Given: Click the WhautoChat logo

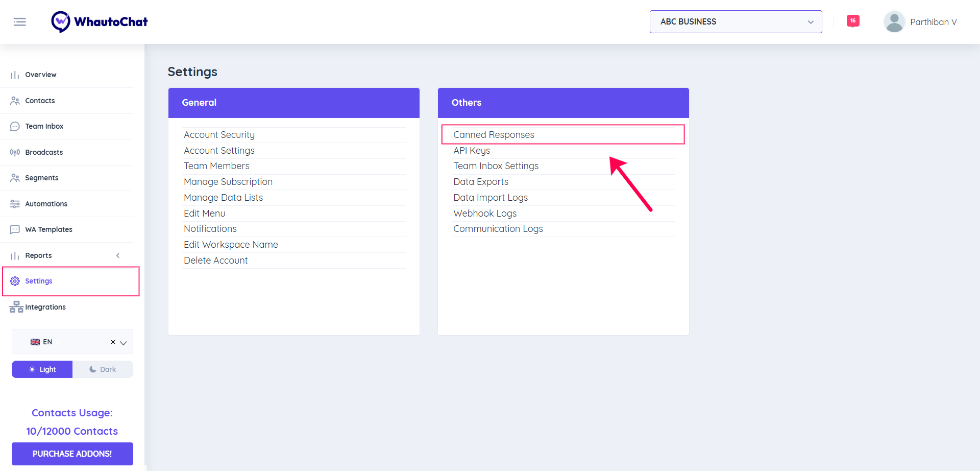Looking at the screenshot, I should [x=99, y=21].
